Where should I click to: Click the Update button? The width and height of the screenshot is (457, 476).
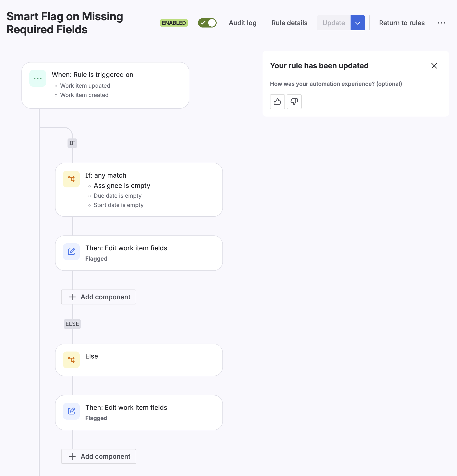tap(333, 23)
